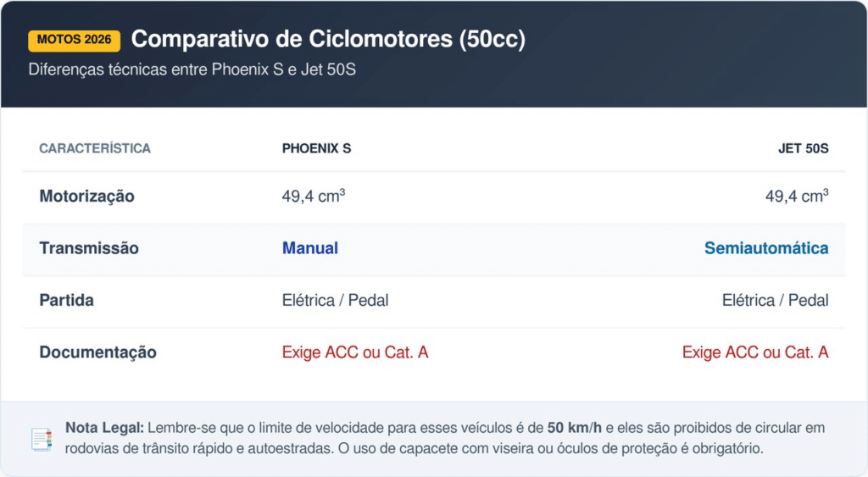Click the yellow MOTOS 2026 badge
Screen dimensions: 868x477
pyautogui.click(x=75, y=40)
